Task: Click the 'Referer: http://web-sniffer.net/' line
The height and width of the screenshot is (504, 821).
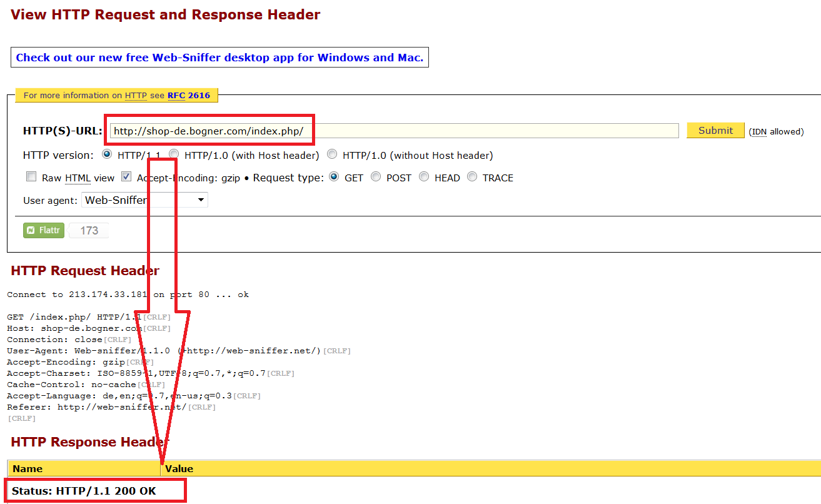Action: pyautogui.click(x=111, y=407)
